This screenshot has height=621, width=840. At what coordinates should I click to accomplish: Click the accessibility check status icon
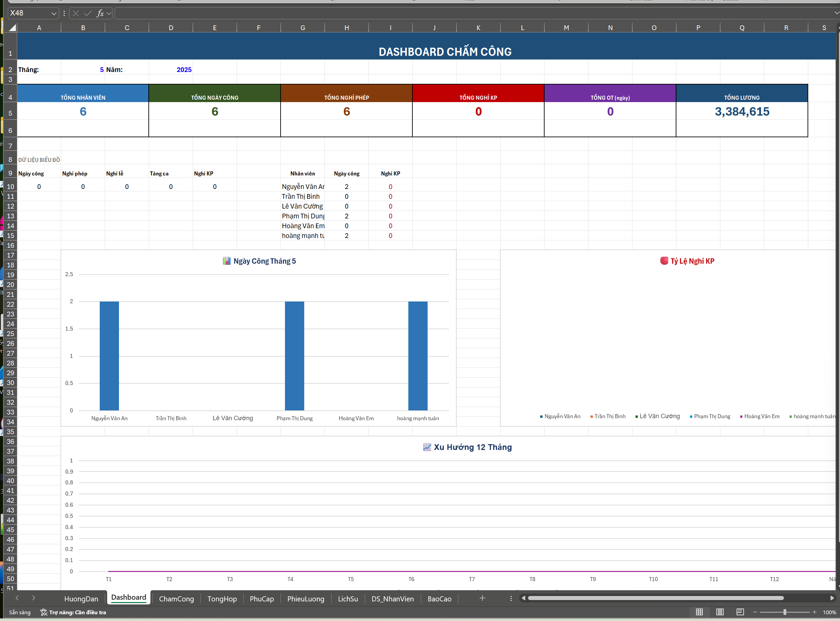[x=44, y=612]
